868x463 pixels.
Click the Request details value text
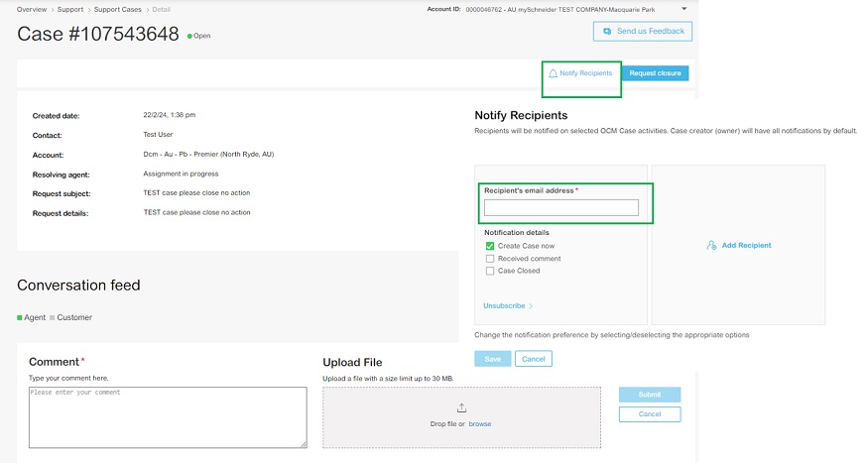(x=196, y=212)
